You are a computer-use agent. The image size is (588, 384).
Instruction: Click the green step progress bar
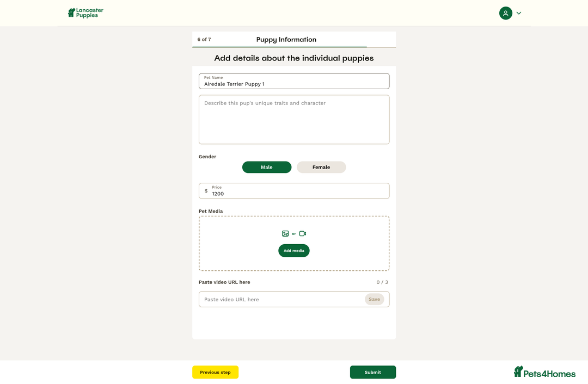tap(279, 47)
